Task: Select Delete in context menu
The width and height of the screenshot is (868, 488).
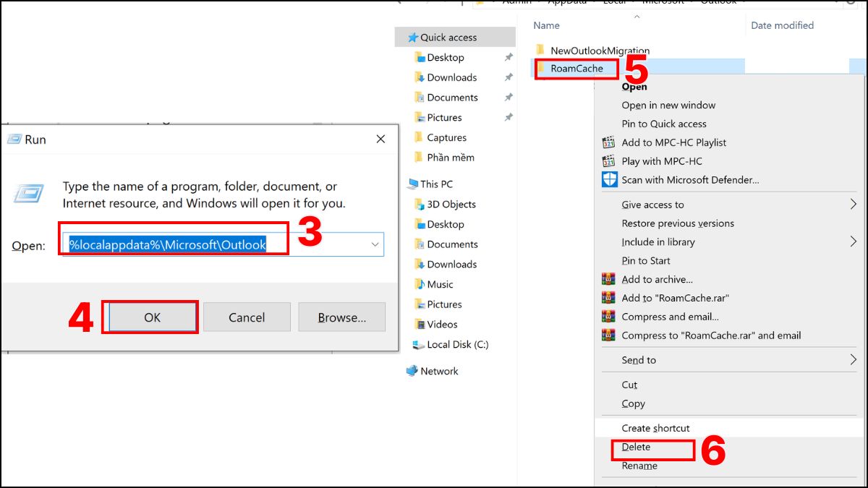Action: (x=636, y=447)
